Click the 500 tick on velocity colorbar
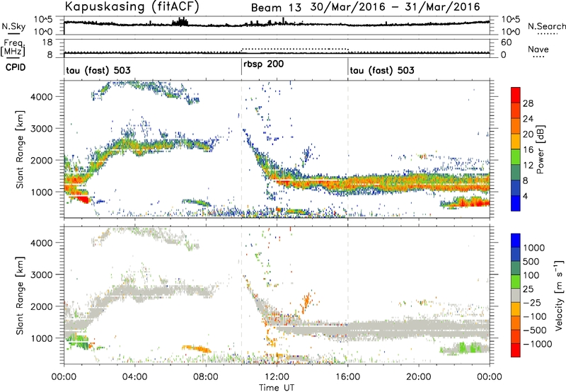 [531, 261]
